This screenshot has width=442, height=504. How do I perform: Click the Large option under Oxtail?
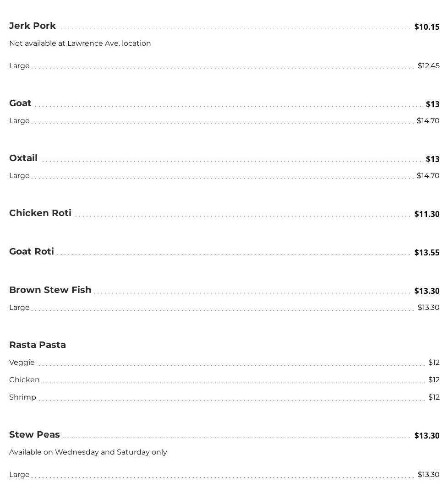point(19,176)
